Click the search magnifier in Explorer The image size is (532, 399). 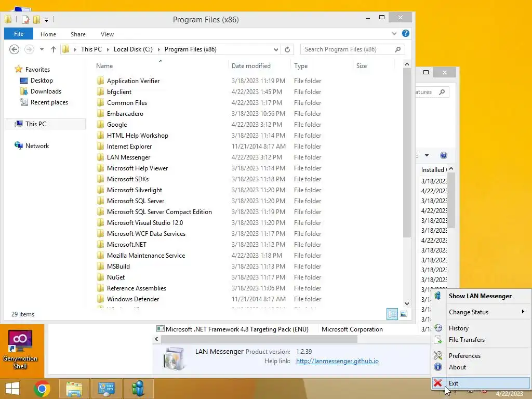pos(397,49)
